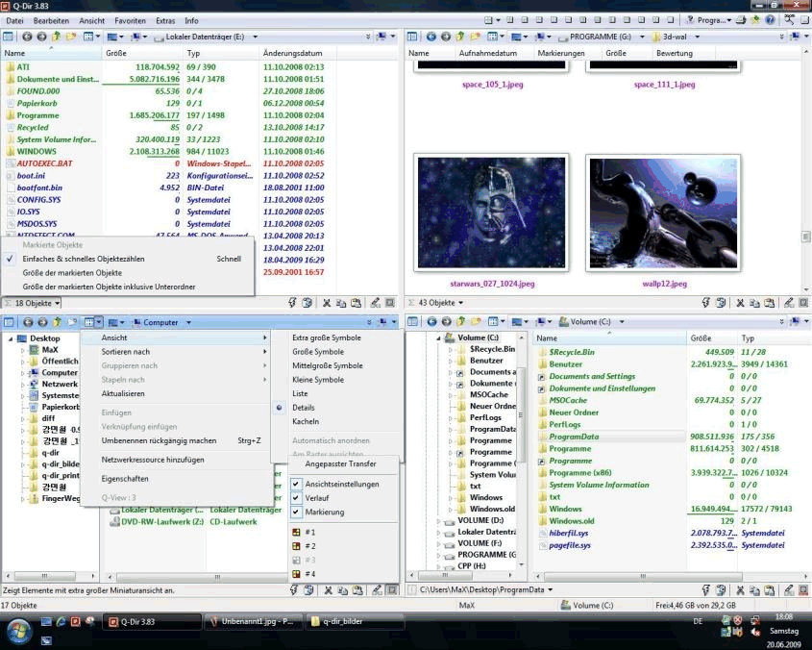Open PROGRAMME (G:) address dropdown arrow
Image resolution: width=812 pixels, height=650 pixels.
click(x=642, y=37)
